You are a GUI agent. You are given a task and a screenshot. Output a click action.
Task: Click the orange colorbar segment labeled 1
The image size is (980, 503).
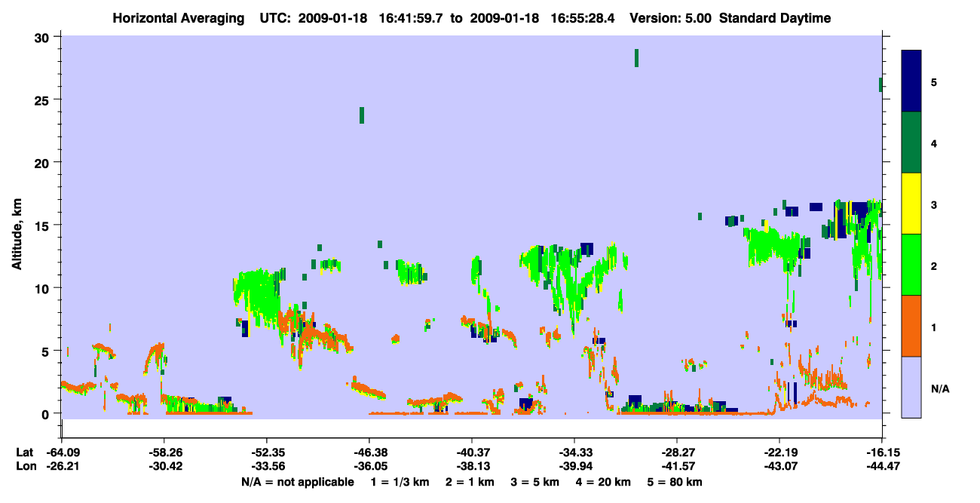pos(911,326)
